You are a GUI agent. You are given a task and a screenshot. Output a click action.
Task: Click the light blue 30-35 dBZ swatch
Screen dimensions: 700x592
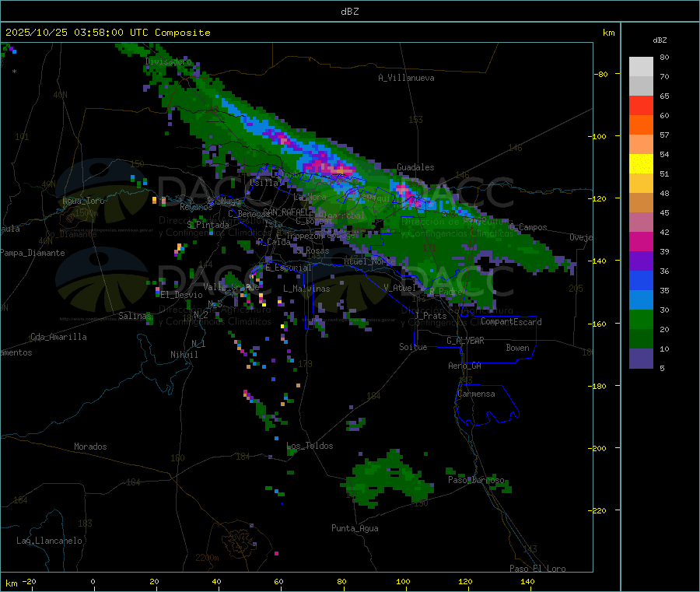click(641, 300)
